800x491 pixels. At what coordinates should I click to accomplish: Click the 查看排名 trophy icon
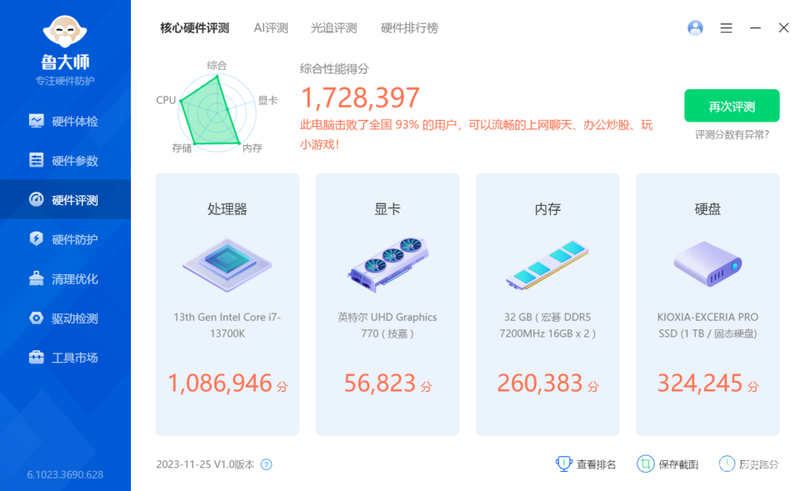[564, 464]
